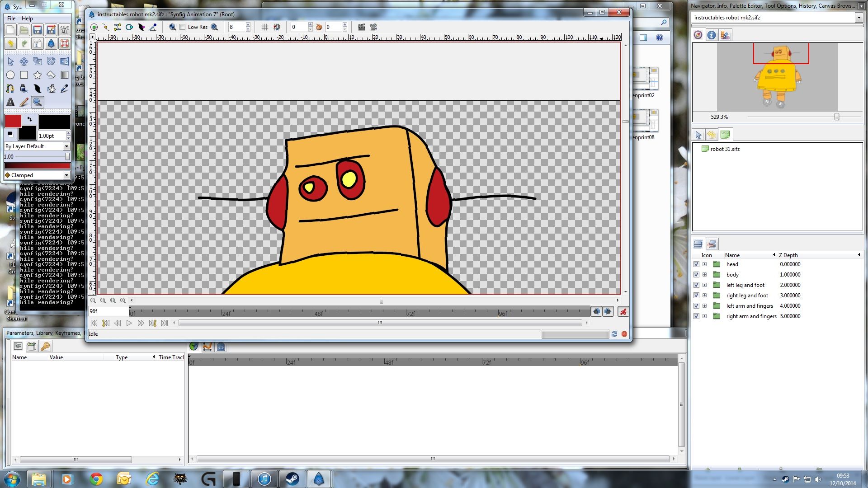This screenshot has height=488, width=868.
Task: Click the red fill color swatch
Action: click(x=13, y=121)
